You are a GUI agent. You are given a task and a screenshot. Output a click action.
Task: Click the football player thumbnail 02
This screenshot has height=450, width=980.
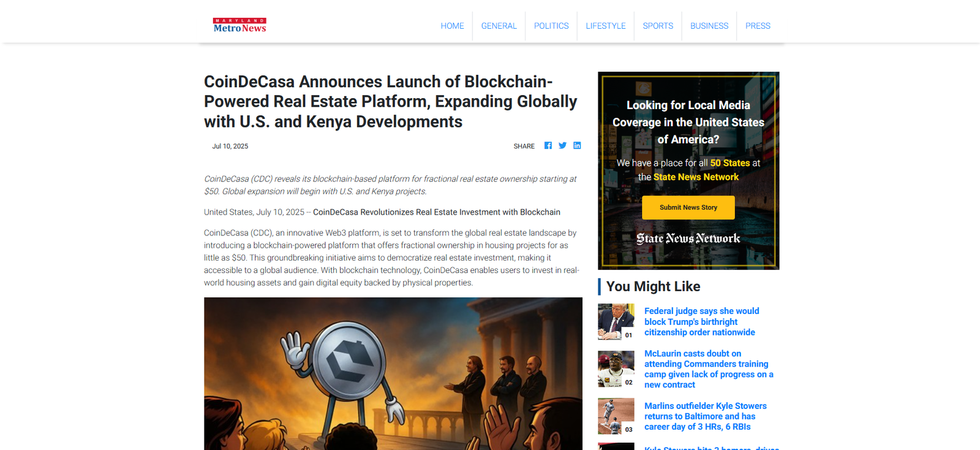pyautogui.click(x=616, y=369)
